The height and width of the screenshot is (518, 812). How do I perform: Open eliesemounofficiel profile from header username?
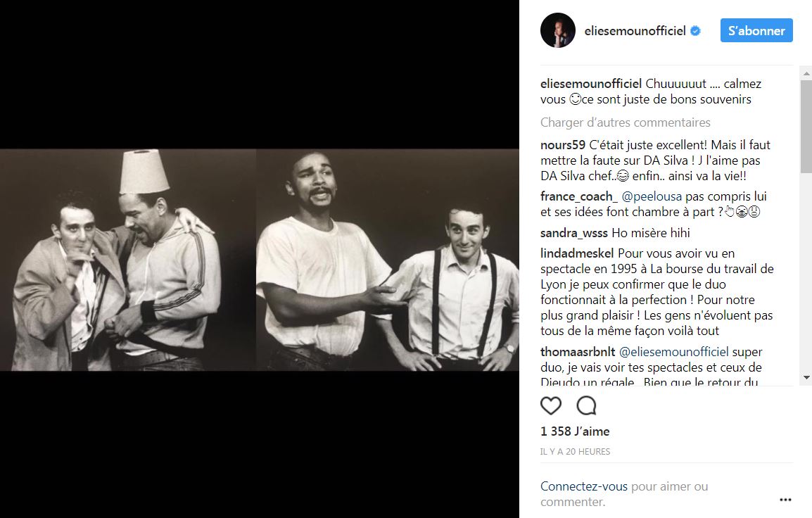point(635,31)
